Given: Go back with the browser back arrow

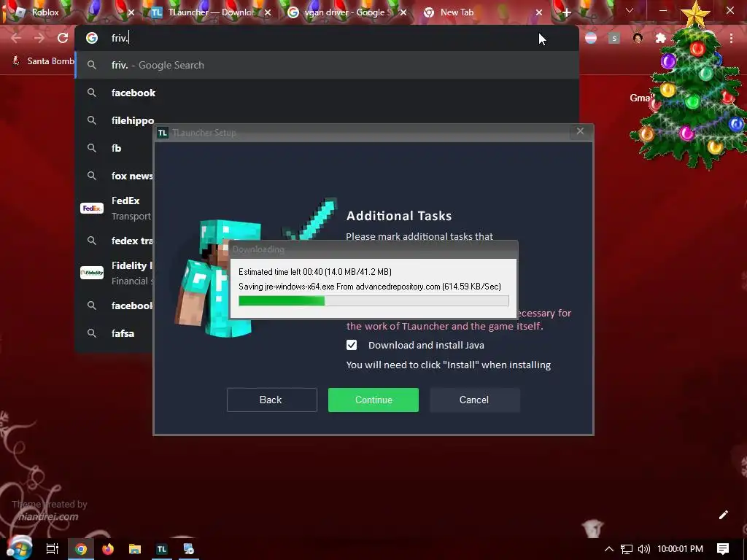Looking at the screenshot, I should point(16,38).
